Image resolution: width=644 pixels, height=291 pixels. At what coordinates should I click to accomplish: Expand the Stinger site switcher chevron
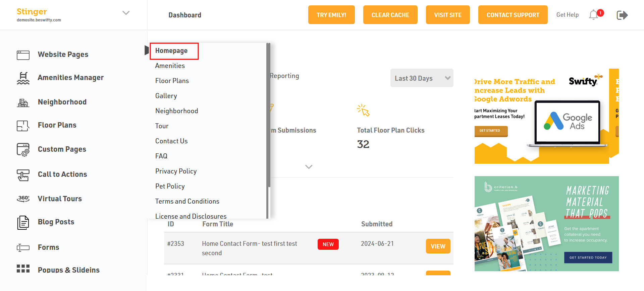[x=126, y=13]
